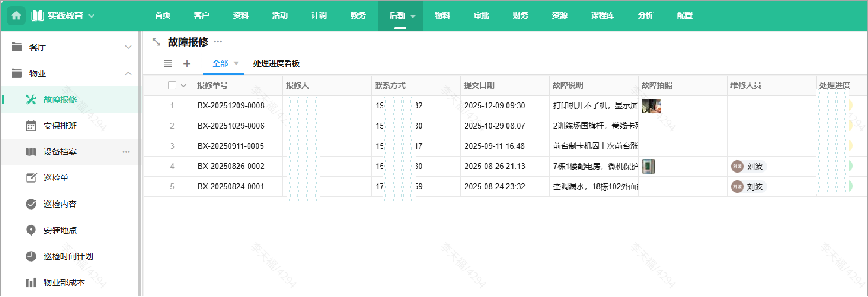This screenshot has height=297, width=868.
Task: Open the 实践教育 workspace dropdown
Action: [x=91, y=16]
